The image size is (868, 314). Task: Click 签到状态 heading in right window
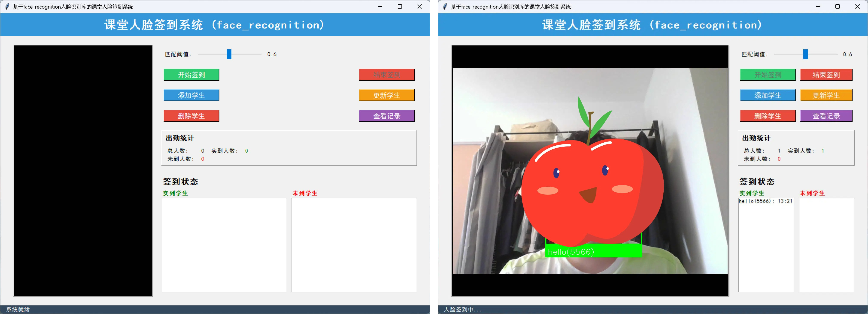click(x=757, y=182)
